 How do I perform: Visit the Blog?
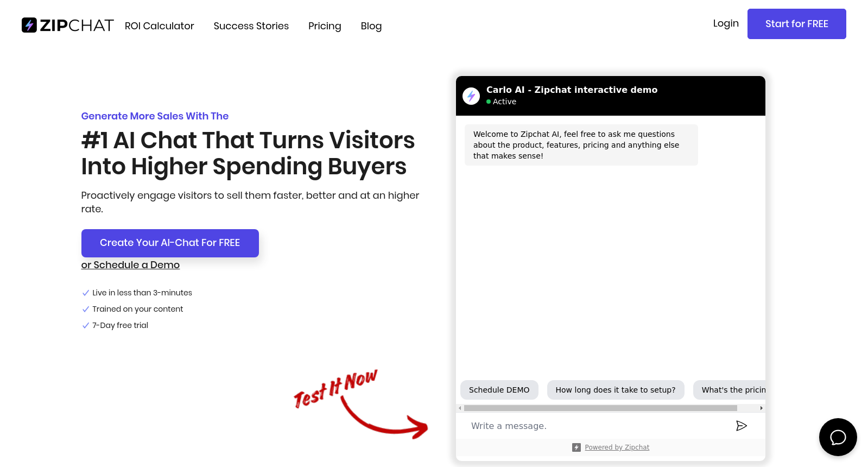(371, 26)
